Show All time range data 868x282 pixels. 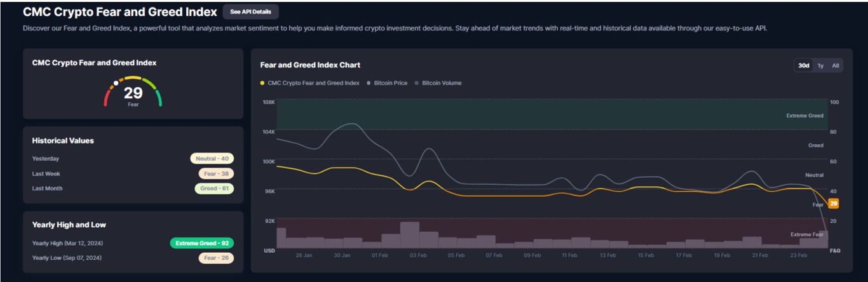pyautogui.click(x=835, y=65)
